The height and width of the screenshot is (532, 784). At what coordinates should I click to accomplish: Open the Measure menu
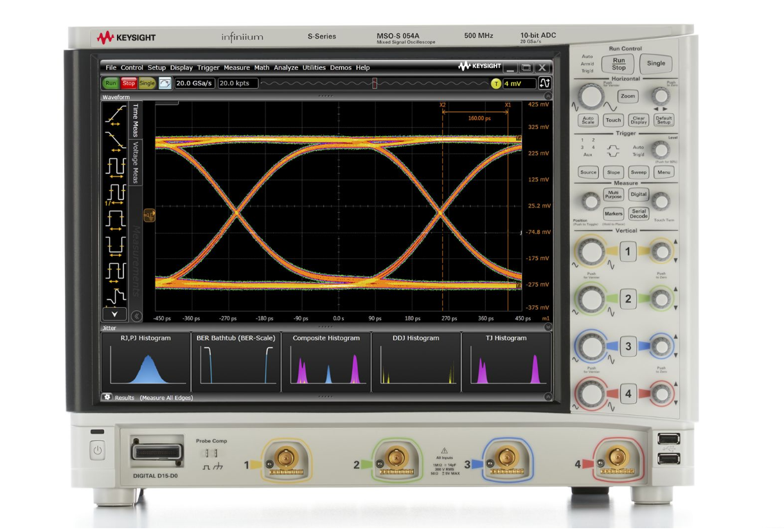[238, 67]
